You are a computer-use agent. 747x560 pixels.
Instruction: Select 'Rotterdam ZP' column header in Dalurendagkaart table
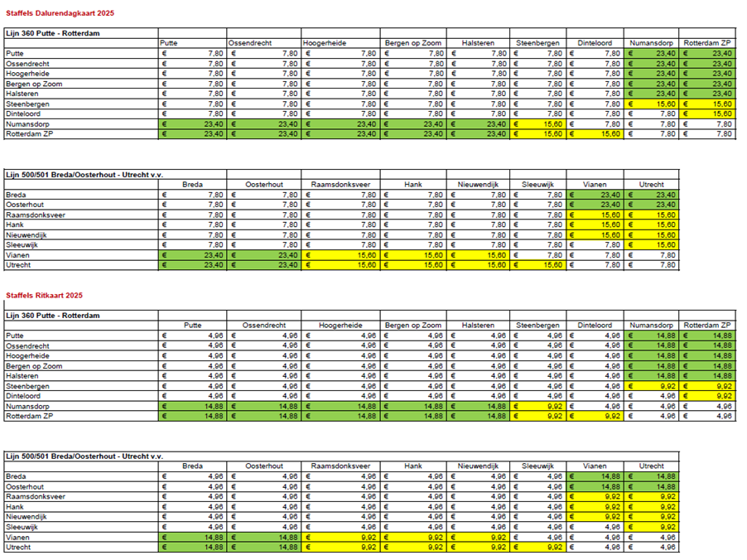pyautogui.click(x=708, y=42)
